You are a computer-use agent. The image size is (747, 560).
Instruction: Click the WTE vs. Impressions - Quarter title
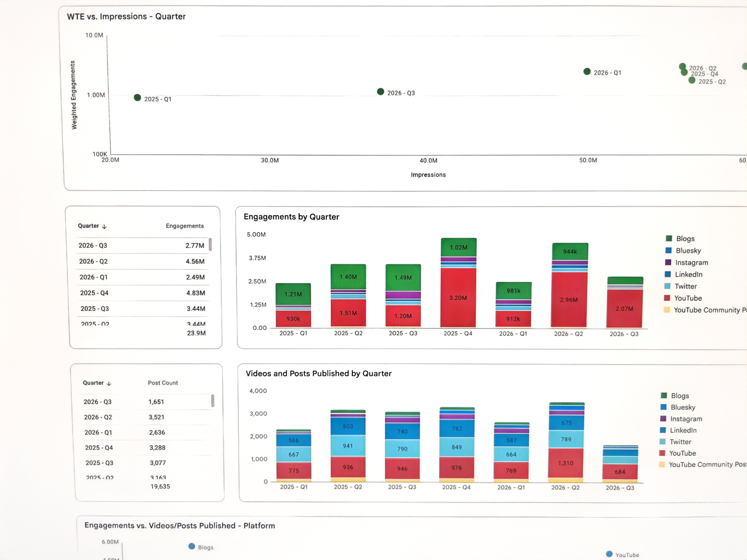tap(126, 16)
